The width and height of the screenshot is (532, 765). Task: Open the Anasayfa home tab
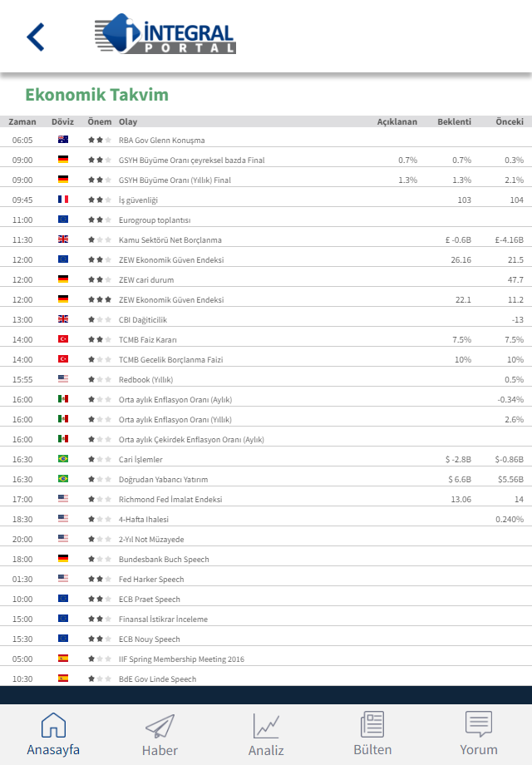coord(53,734)
